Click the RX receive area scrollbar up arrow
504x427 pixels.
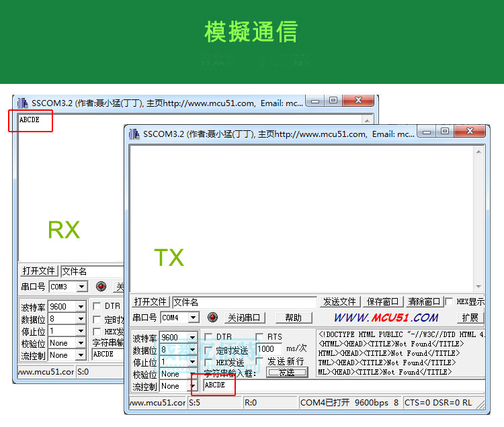(367, 120)
